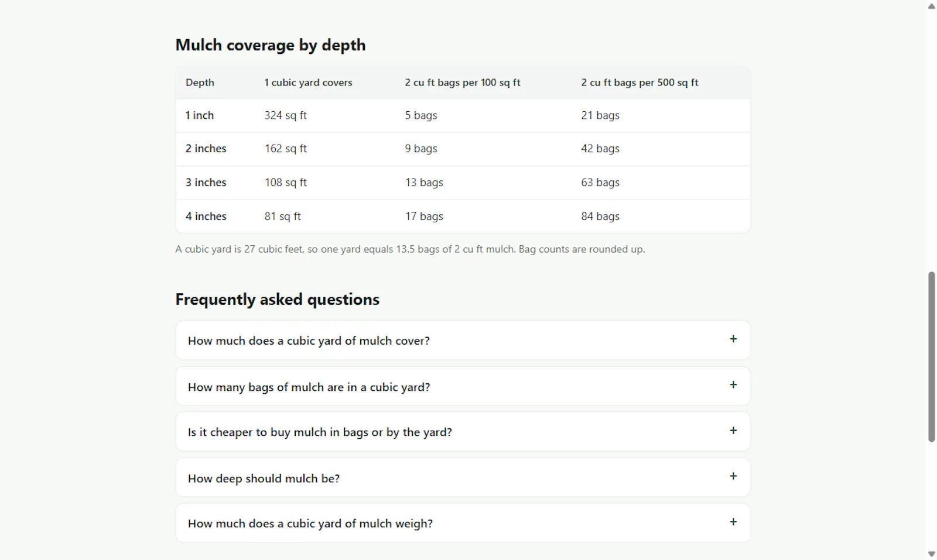Select the '3 inches' depth cell
The height and width of the screenshot is (560, 937).
click(x=206, y=183)
